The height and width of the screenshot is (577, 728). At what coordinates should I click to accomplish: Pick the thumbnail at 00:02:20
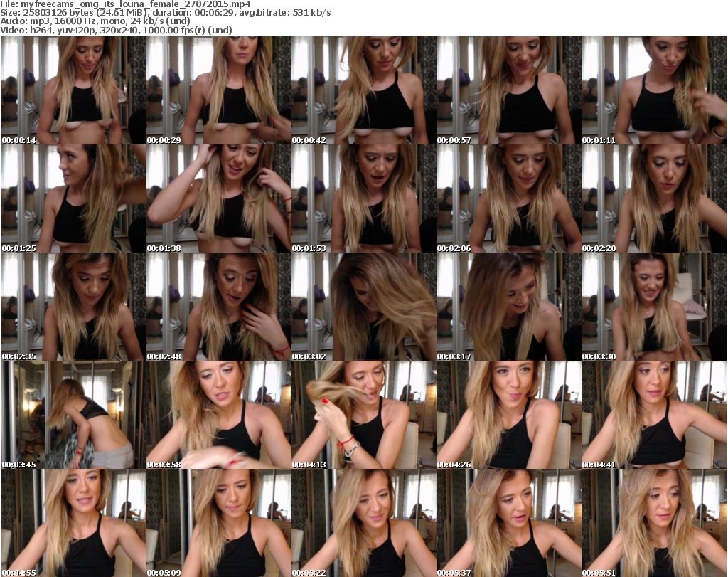point(654,198)
